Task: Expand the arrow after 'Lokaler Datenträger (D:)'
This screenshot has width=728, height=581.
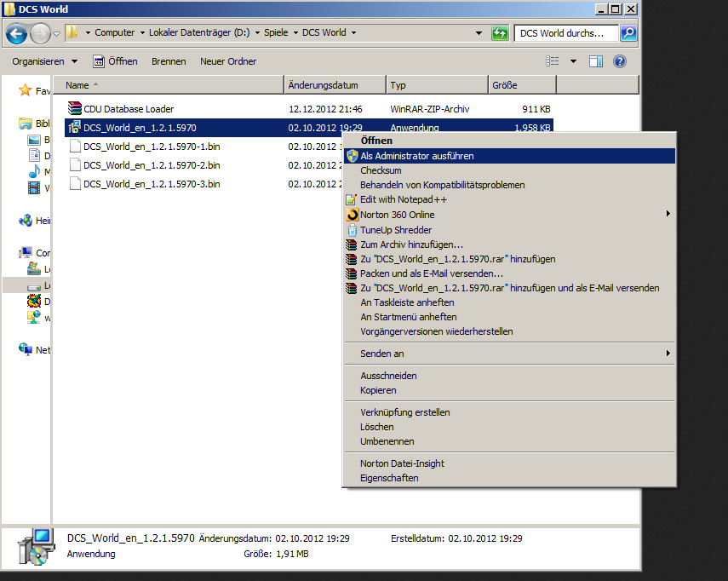Action: tap(257, 33)
